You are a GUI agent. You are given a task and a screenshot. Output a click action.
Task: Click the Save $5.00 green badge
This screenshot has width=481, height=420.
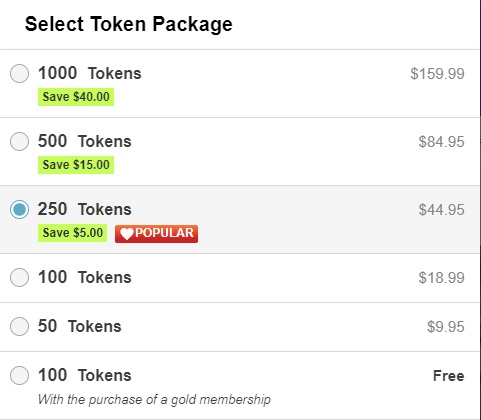72,233
